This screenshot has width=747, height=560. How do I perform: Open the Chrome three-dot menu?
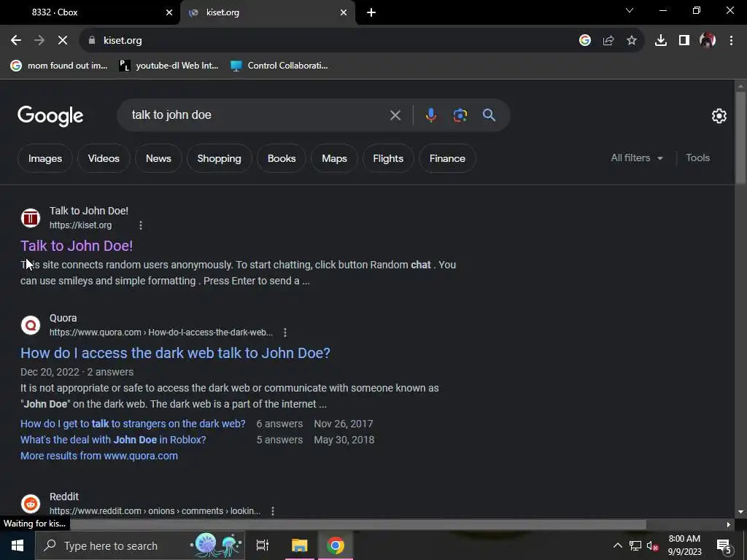point(731,41)
